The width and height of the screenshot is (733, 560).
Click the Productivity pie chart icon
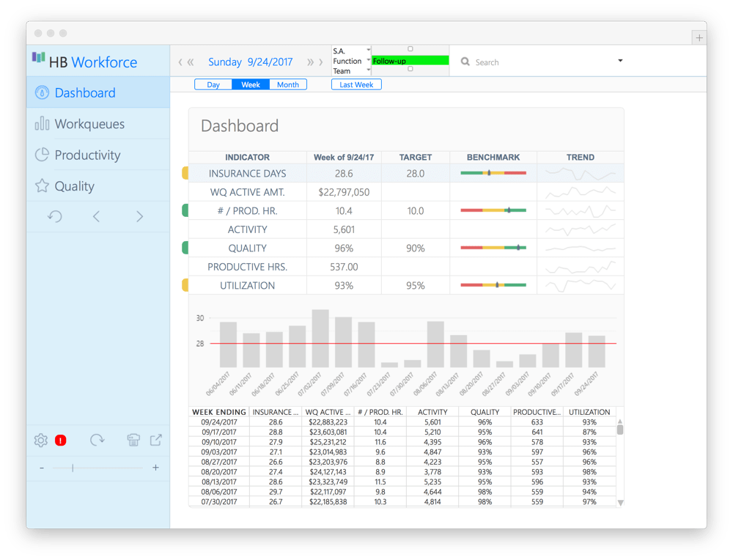tap(42, 155)
